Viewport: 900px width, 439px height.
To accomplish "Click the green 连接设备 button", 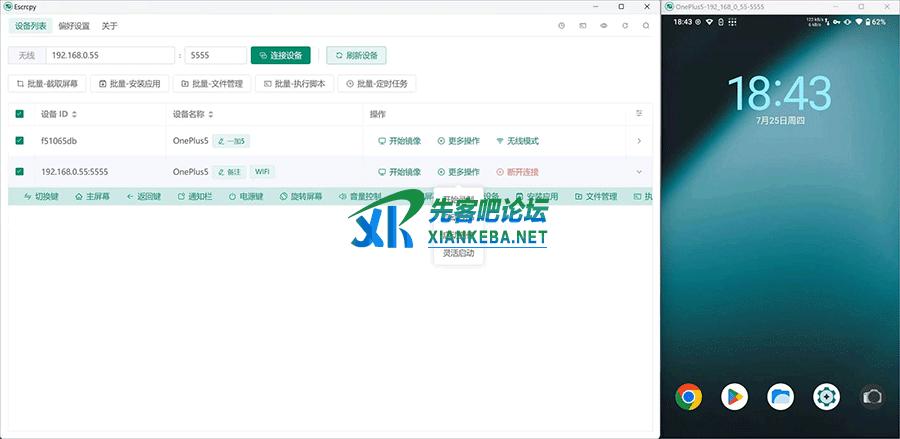I will pyautogui.click(x=281, y=55).
